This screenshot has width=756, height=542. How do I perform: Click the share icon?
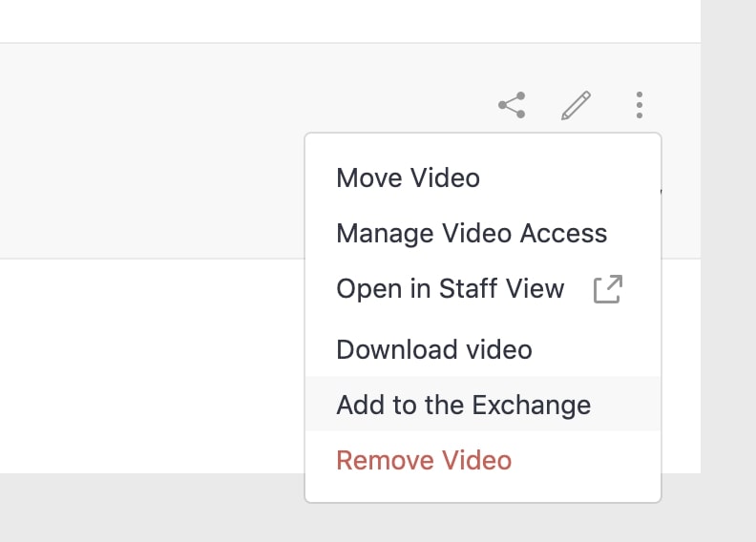coord(513,105)
